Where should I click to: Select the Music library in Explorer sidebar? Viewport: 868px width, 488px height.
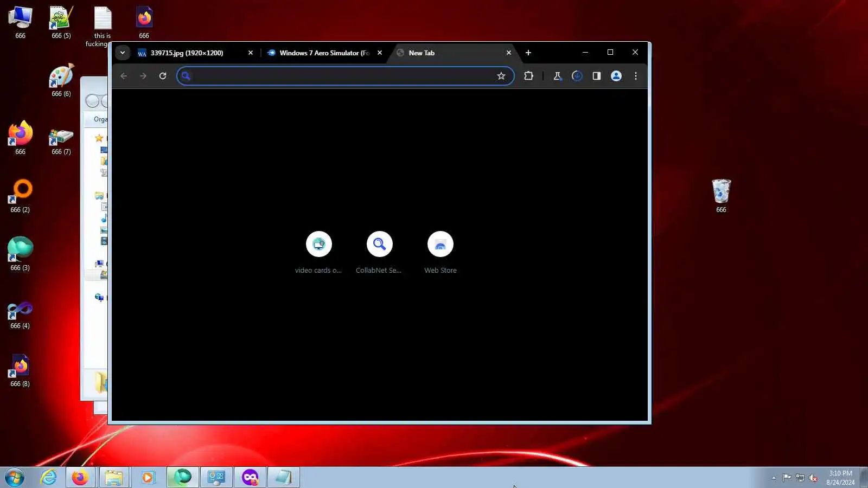click(104, 218)
